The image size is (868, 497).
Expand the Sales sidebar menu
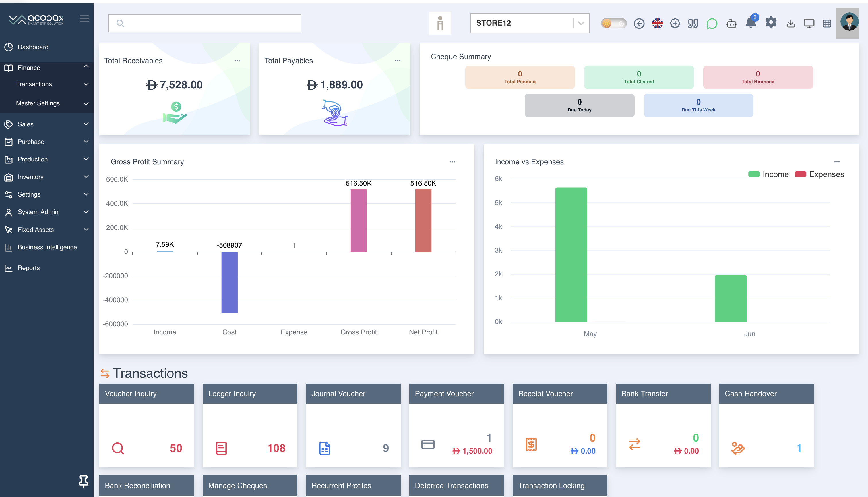tap(47, 124)
